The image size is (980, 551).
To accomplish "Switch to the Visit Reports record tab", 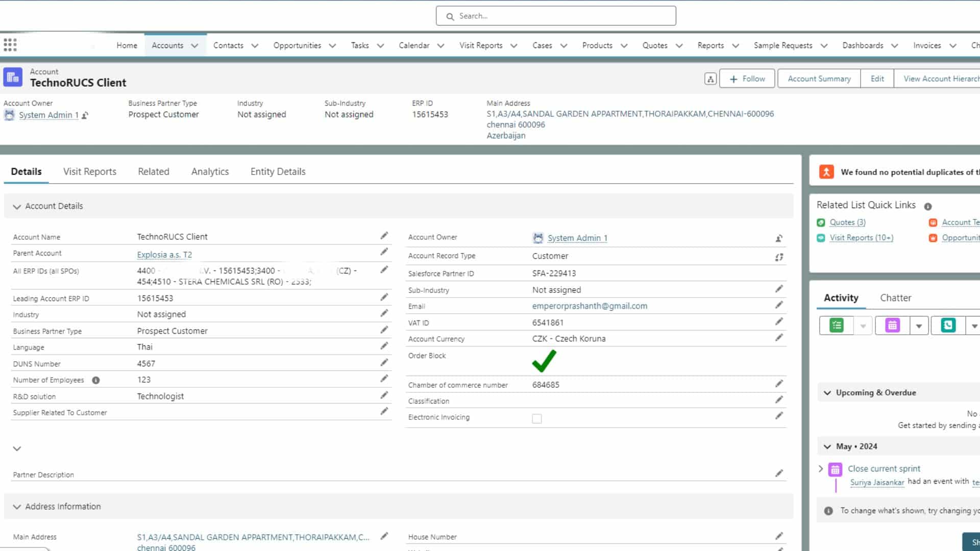I will click(x=90, y=171).
